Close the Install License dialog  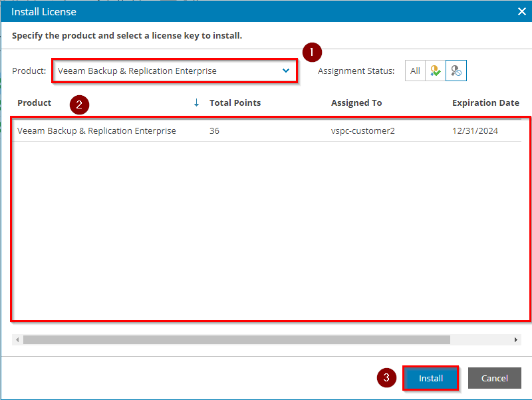pyautogui.click(x=522, y=11)
